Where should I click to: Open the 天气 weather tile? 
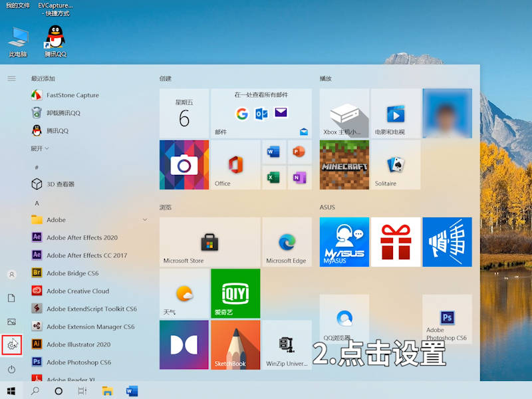(184, 293)
